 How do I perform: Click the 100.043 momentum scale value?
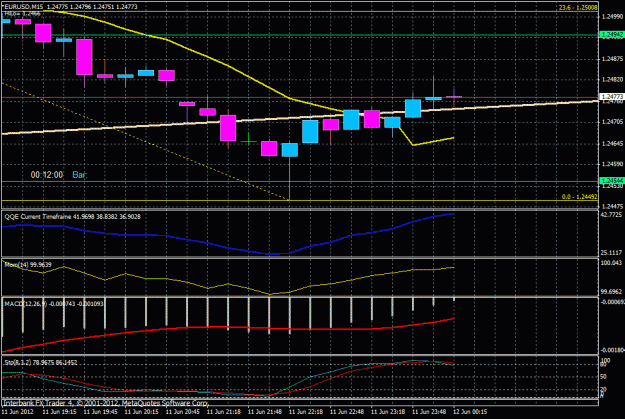click(611, 263)
